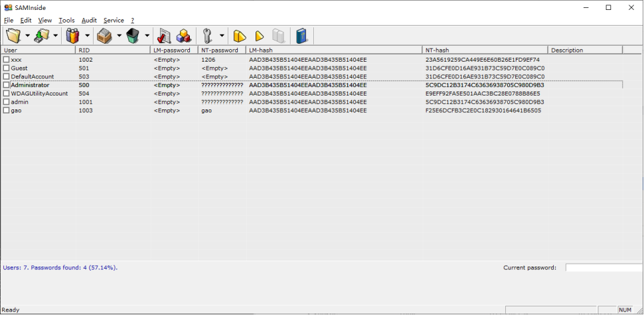Open the Service menu
Image resolution: width=644 pixels, height=315 pixels.
pyautogui.click(x=114, y=20)
